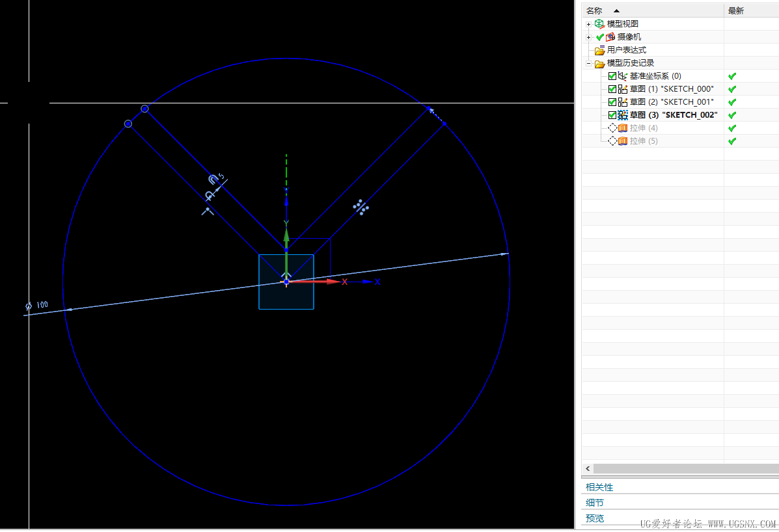Click the sketch icon of SKETCH_000
Viewport: 779px width, 532px height.
tap(623, 89)
